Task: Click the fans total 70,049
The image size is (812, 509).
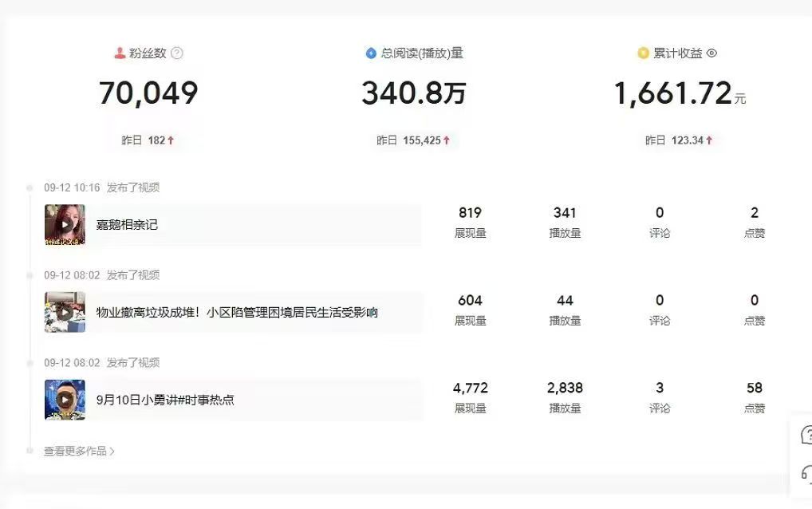Action: pos(148,93)
